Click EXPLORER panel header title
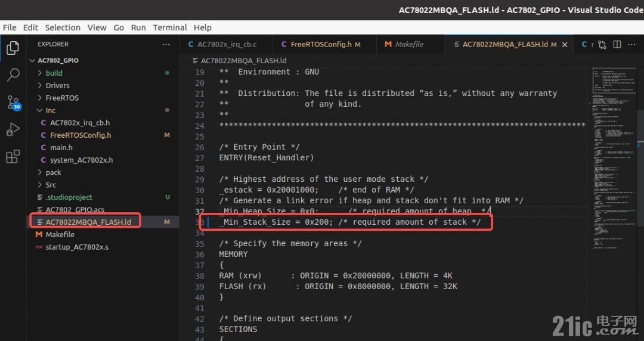Viewport: 644px width, 341px height. click(x=53, y=44)
